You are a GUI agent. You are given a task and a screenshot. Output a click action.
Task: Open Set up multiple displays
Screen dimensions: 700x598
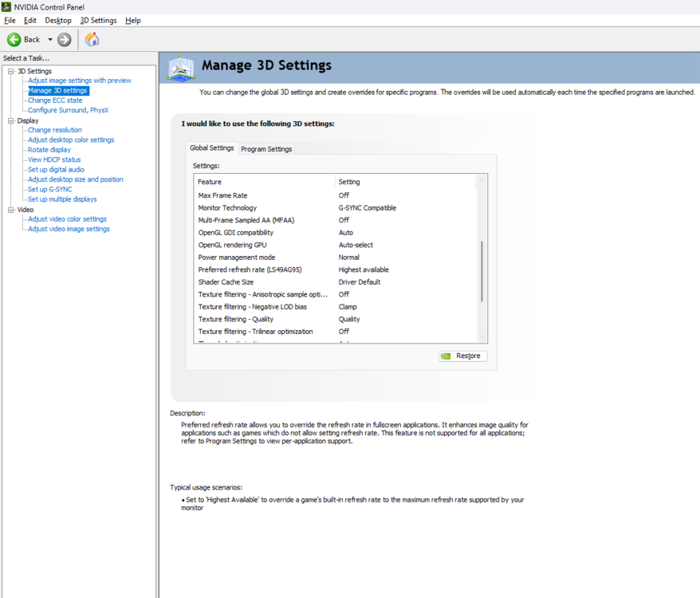pos(62,199)
